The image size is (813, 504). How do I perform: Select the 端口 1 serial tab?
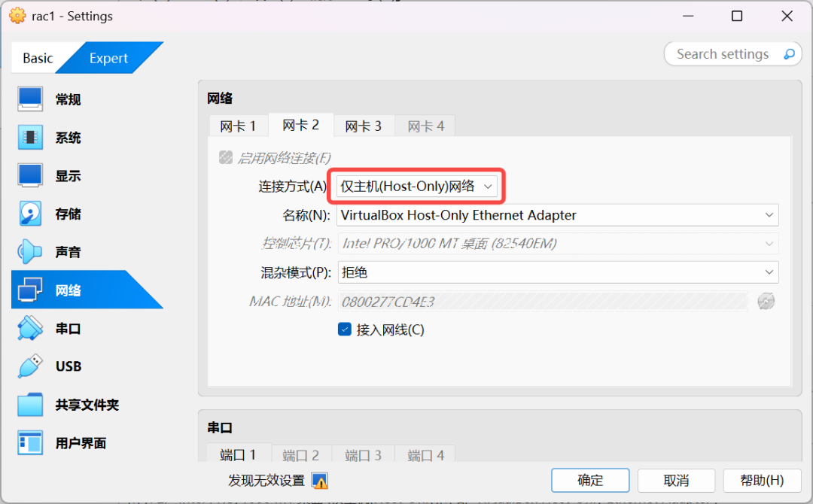click(238, 454)
